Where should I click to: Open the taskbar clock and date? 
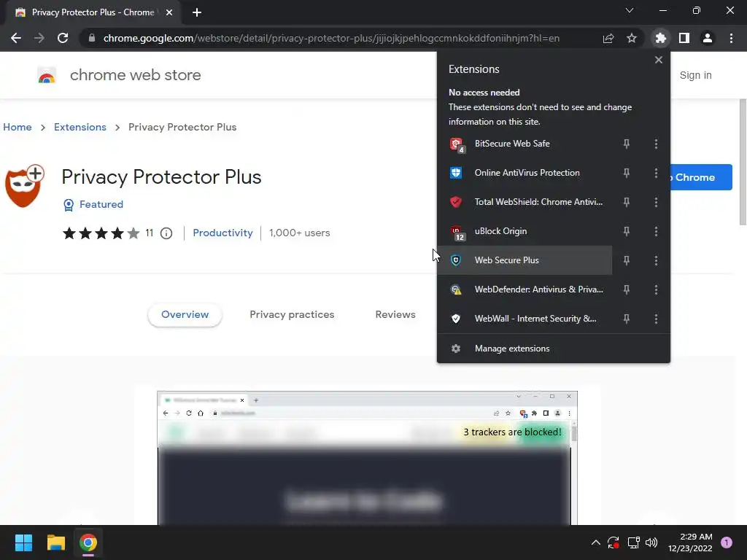click(690, 542)
